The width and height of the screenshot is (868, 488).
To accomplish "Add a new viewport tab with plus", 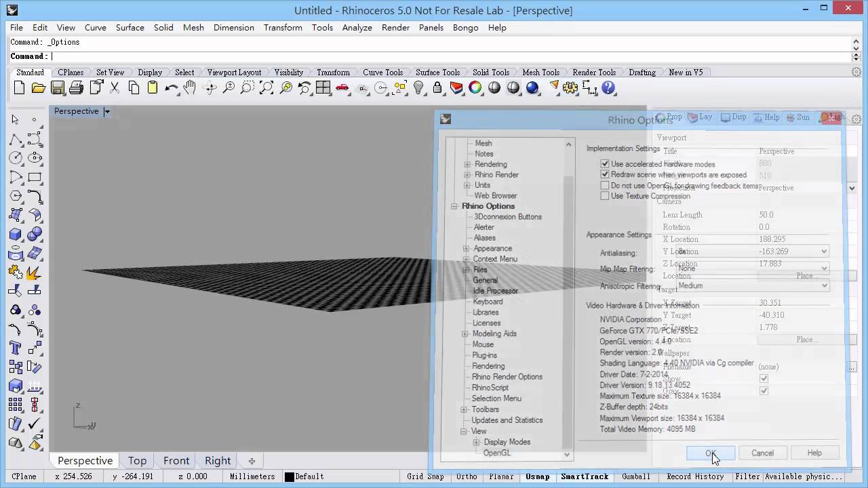I will click(252, 461).
